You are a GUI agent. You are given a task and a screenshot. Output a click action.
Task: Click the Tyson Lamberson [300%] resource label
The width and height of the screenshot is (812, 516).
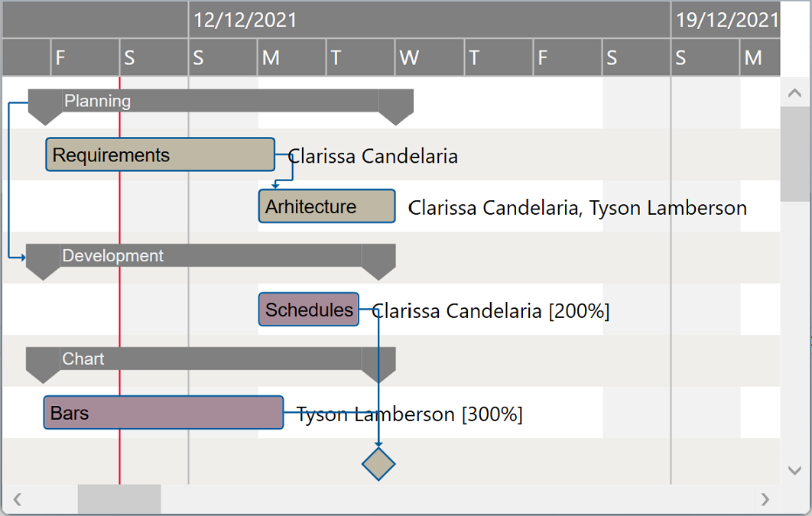pyautogui.click(x=410, y=414)
